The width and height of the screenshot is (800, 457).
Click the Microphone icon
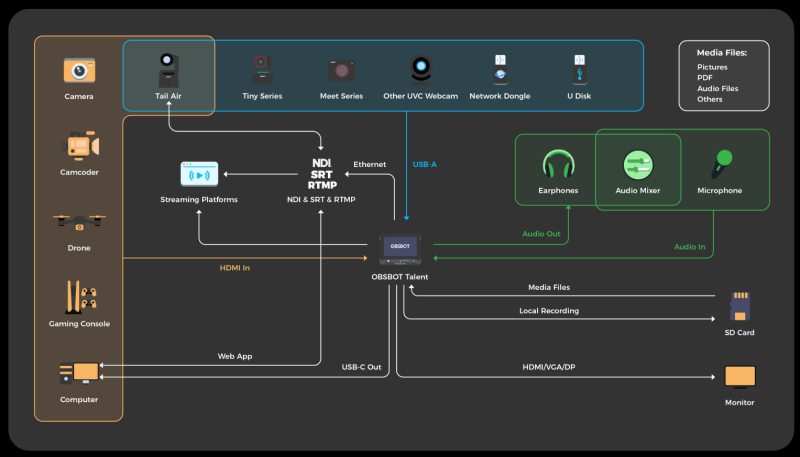pyautogui.click(x=721, y=164)
